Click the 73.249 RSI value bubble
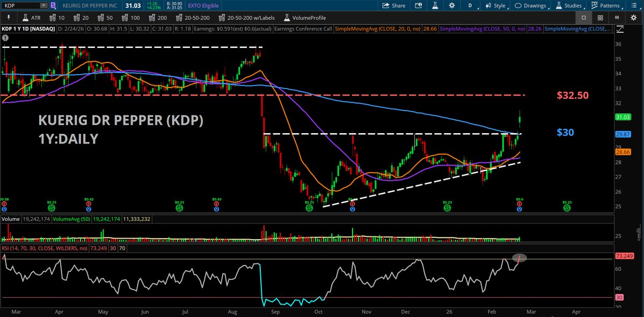The width and height of the screenshot is (644, 317). (624, 256)
